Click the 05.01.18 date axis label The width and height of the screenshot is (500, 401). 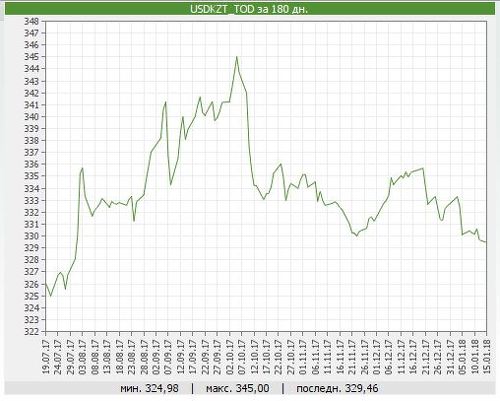pyautogui.click(x=462, y=357)
